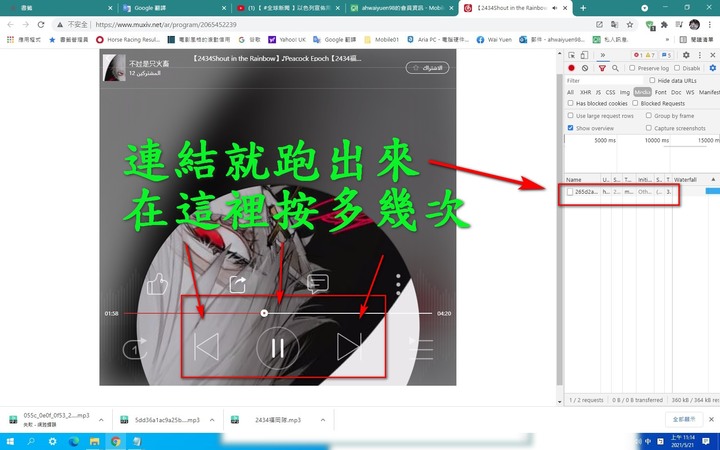Uncheck the Show overview checkbox
Image resolution: width=720 pixels, height=450 pixels.
[571, 128]
